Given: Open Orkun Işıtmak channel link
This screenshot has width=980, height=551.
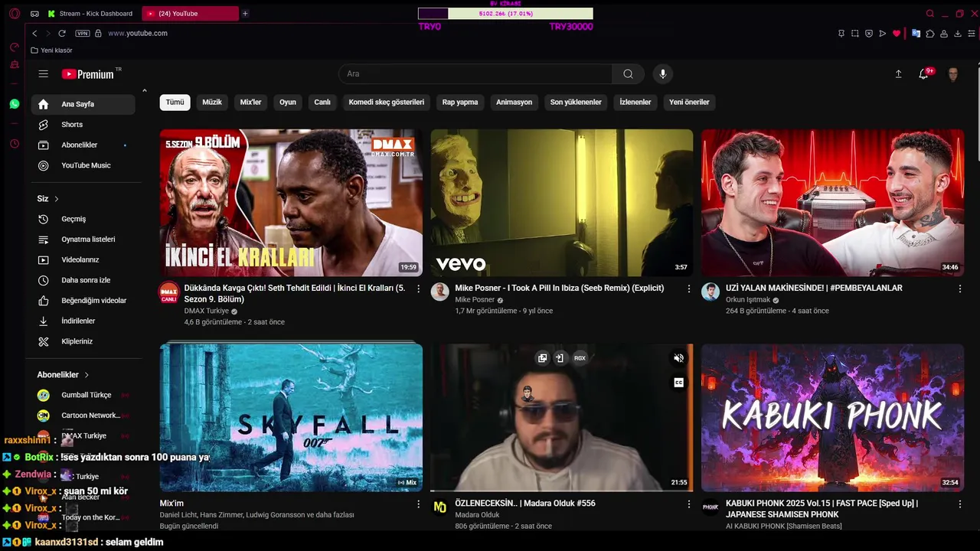Looking at the screenshot, I should 748,300.
